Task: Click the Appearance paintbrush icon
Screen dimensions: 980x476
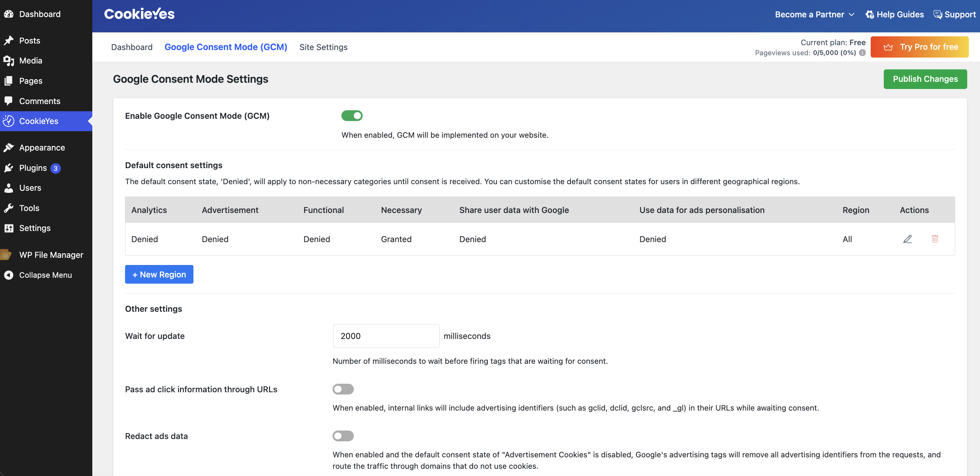Action: [x=9, y=148]
